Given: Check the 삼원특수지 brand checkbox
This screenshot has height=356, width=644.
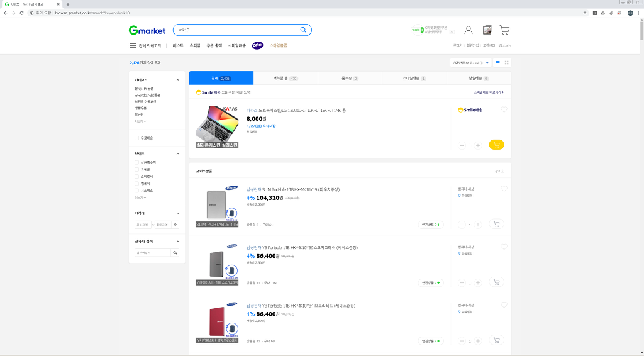Looking at the screenshot, I should pyautogui.click(x=136, y=163).
